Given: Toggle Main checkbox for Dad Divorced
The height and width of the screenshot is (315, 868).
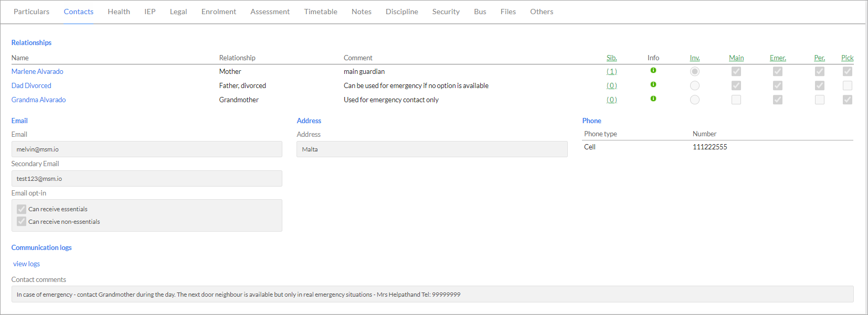Looking at the screenshot, I should click(736, 85).
